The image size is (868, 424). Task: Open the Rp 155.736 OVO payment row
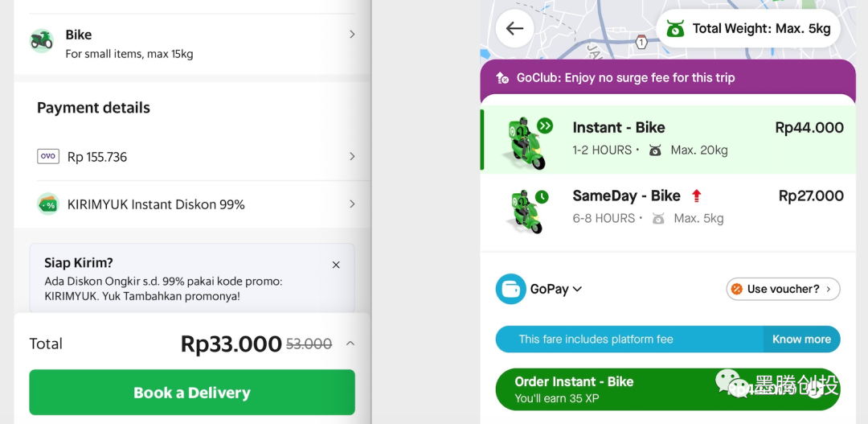click(x=193, y=157)
